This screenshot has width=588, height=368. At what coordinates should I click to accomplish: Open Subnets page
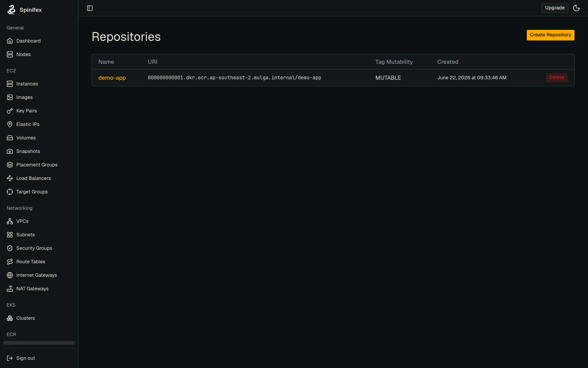pyautogui.click(x=39, y=235)
